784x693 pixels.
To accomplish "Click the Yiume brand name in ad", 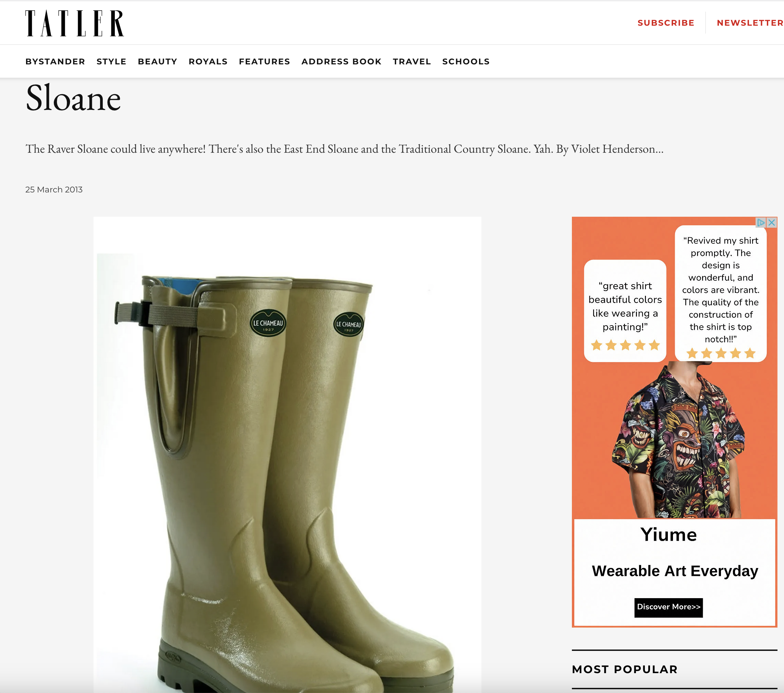I will 669,535.
